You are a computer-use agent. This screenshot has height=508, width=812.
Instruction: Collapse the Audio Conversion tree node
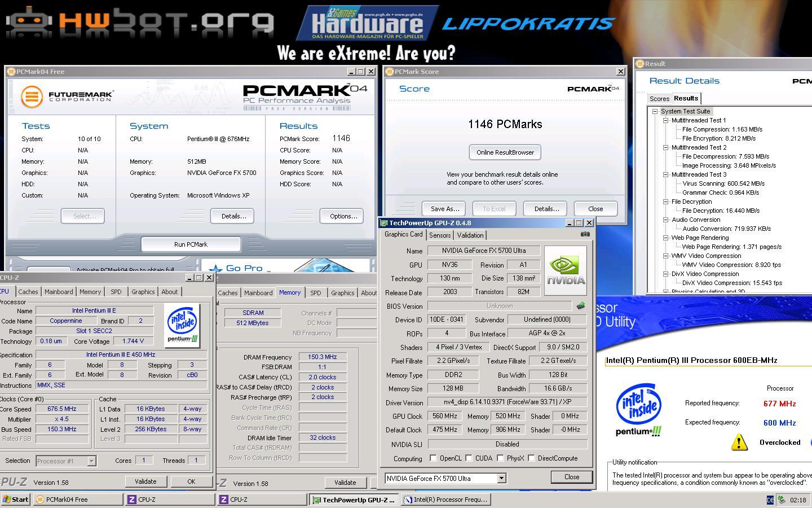(x=666, y=220)
